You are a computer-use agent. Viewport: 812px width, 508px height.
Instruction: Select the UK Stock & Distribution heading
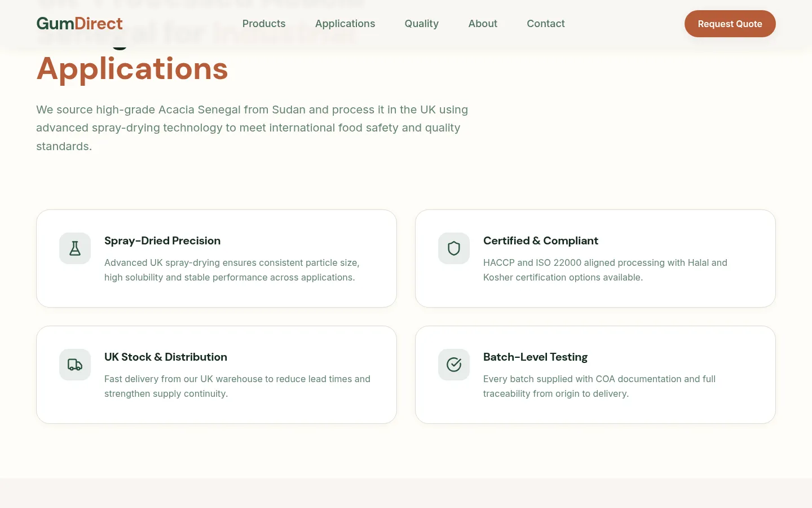point(166,357)
